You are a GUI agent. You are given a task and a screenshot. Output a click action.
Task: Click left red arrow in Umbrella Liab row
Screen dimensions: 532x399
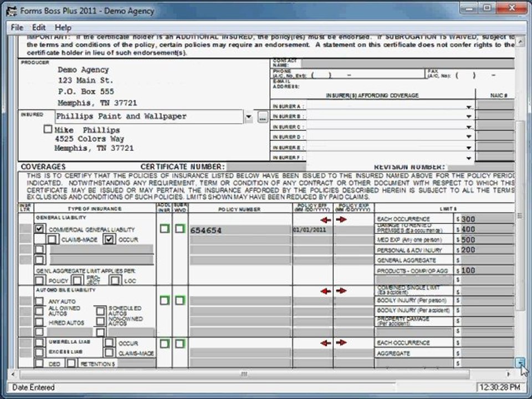tap(325, 343)
